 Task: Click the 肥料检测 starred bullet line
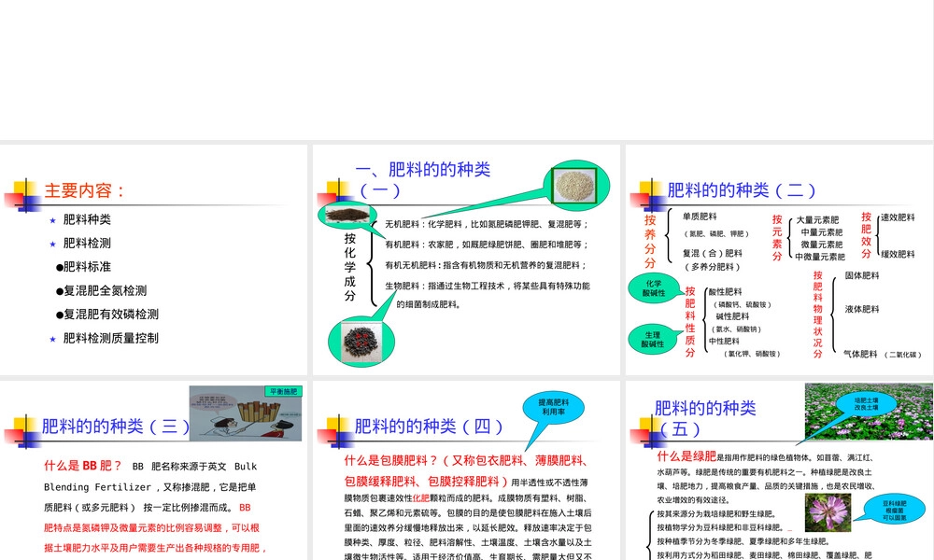[87, 244]
